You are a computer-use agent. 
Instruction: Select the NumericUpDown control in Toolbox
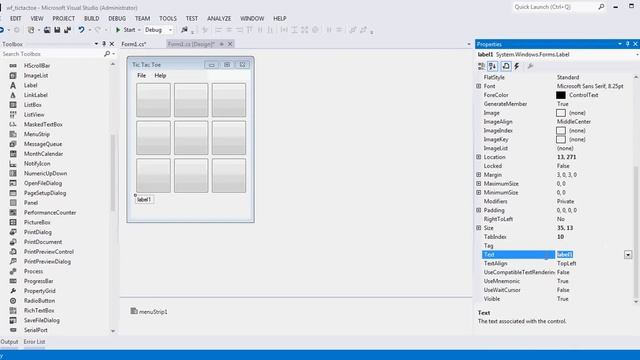(x=45, y=173)
